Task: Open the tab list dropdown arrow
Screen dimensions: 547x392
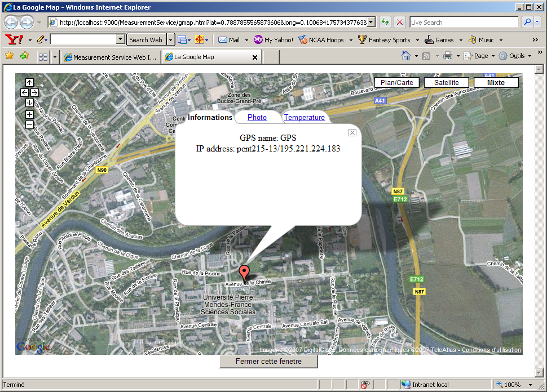Action: click(55, 57)
